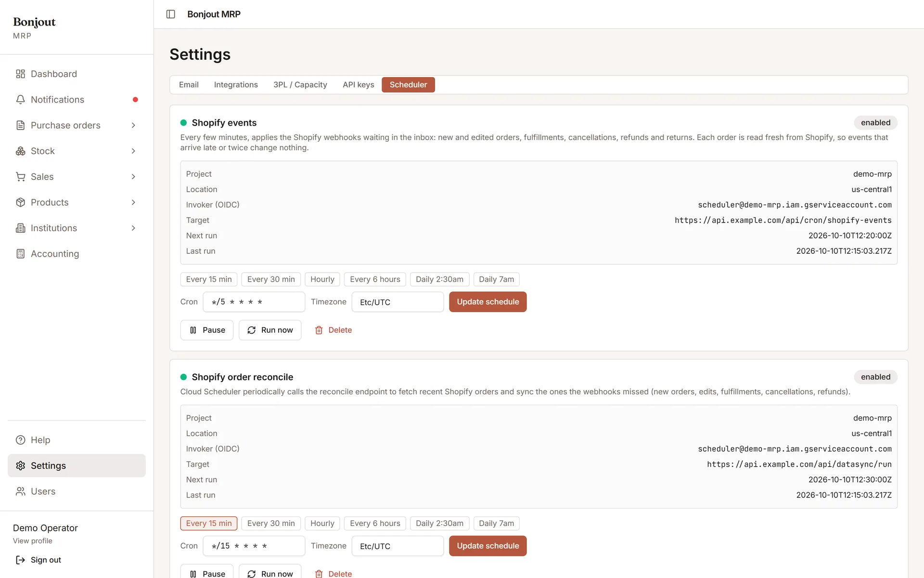Select the selected Every 15 min reconcile preset
The width and height of the screenshot is (924, 578).
point(209,524)
